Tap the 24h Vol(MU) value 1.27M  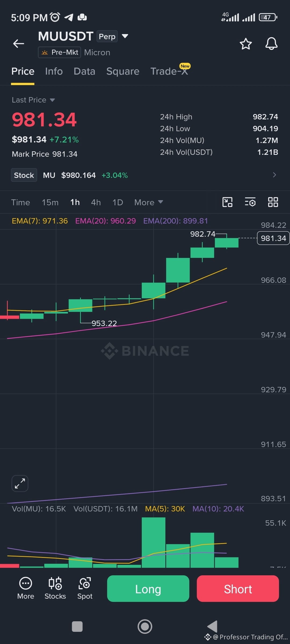pos(267,140)
